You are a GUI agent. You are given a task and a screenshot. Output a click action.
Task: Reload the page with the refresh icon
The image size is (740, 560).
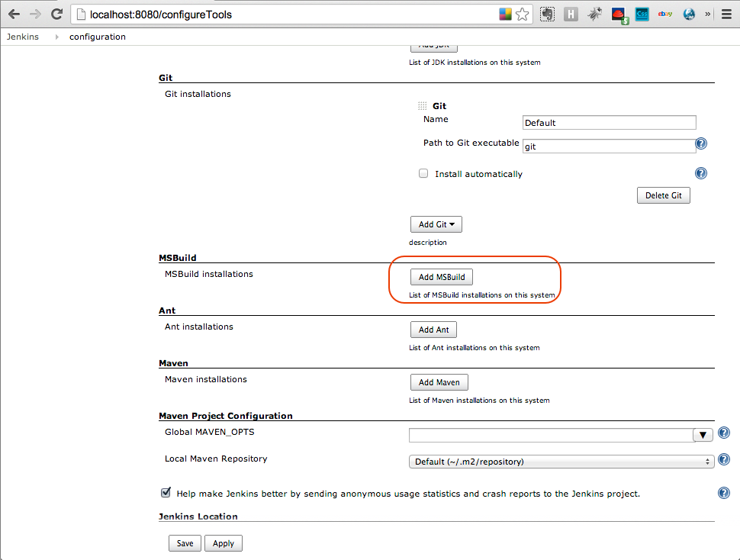(57, 14)
